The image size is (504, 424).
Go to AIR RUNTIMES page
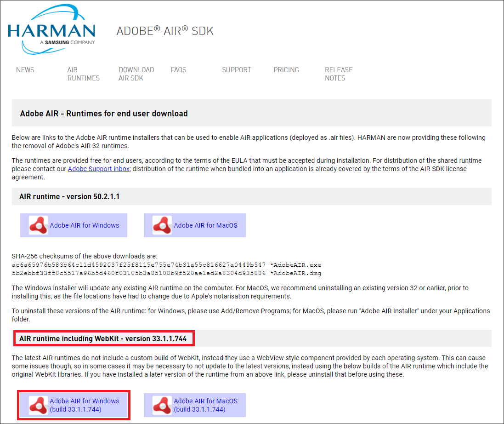coord(83,74)
